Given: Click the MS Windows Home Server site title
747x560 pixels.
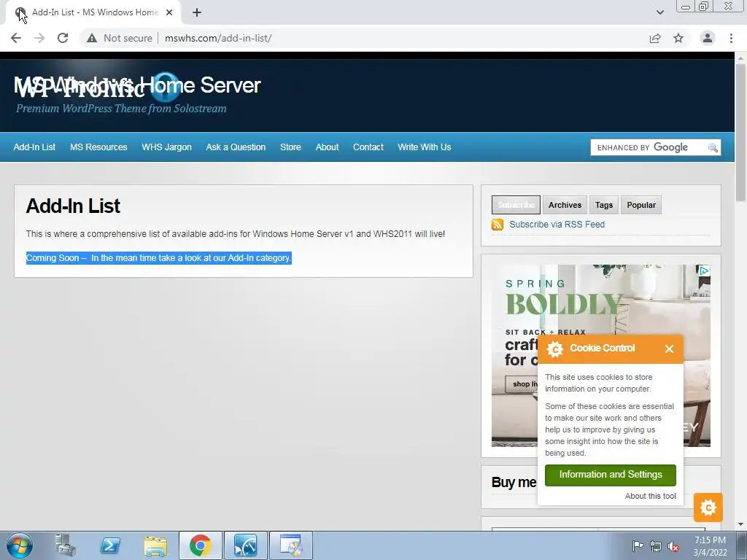Looking at the screenshot, I should click(137, 86).
